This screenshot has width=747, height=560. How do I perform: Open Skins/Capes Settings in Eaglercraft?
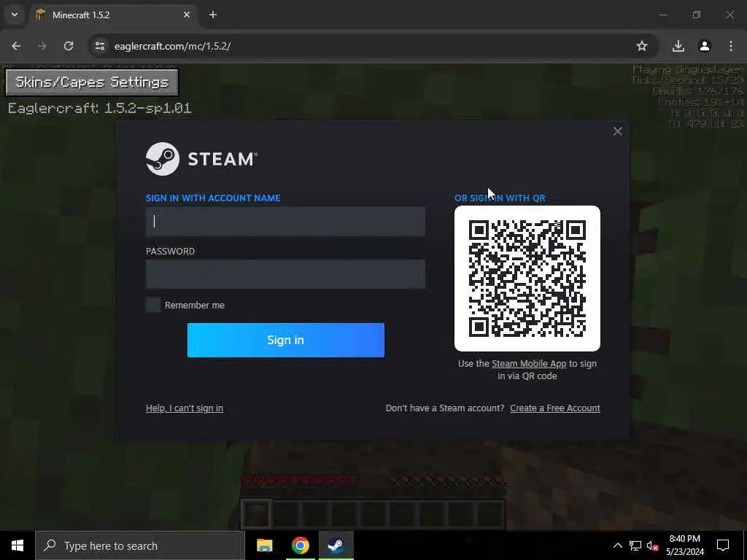tap(92, 82)
